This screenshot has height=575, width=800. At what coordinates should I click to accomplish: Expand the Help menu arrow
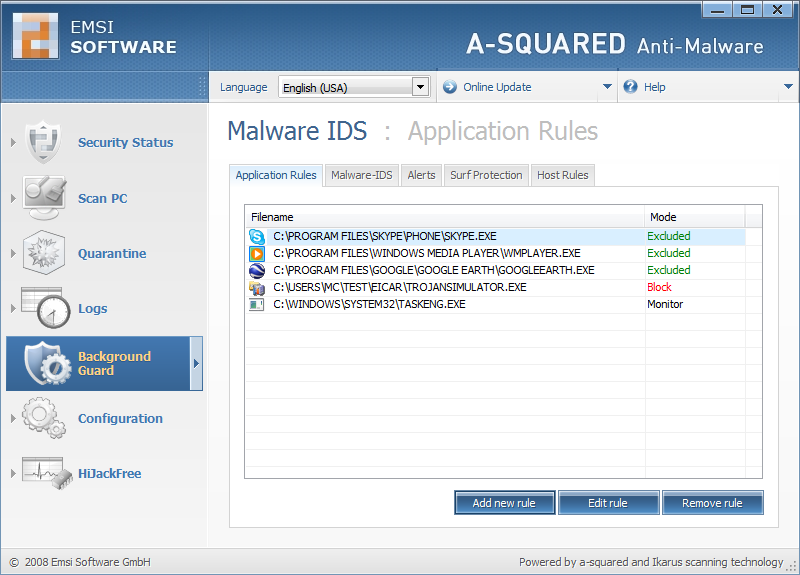[788, 87]
